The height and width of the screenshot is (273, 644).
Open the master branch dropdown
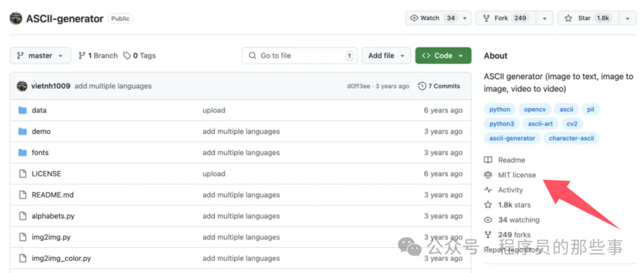tap(40, 55)
